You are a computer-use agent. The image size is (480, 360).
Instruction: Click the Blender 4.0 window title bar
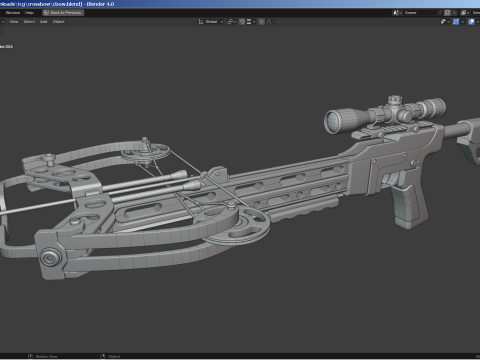click(x=240, y=4)
